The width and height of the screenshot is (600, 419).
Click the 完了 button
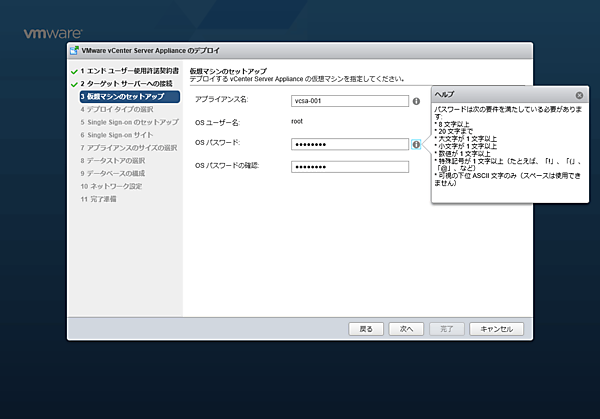447,328
